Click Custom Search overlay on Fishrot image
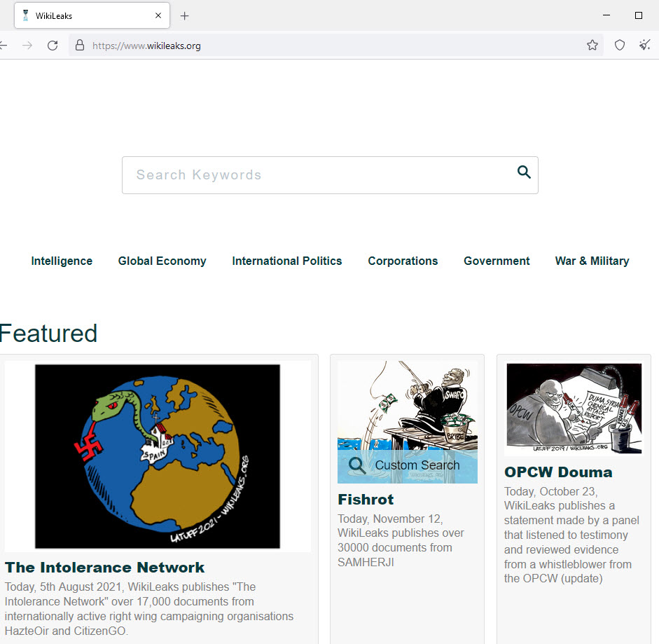Screen dimensions: 659x644 click(x=408, y=465)
